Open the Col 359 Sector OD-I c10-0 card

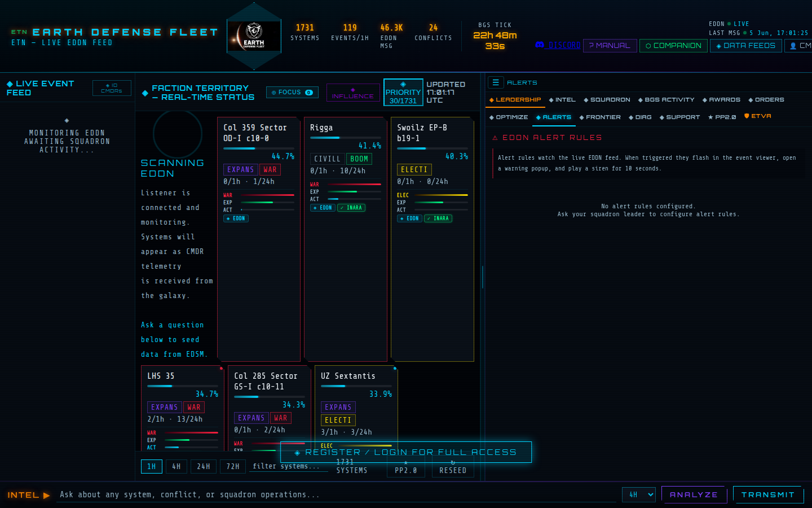pyautogui.click(x=259, y=239)
